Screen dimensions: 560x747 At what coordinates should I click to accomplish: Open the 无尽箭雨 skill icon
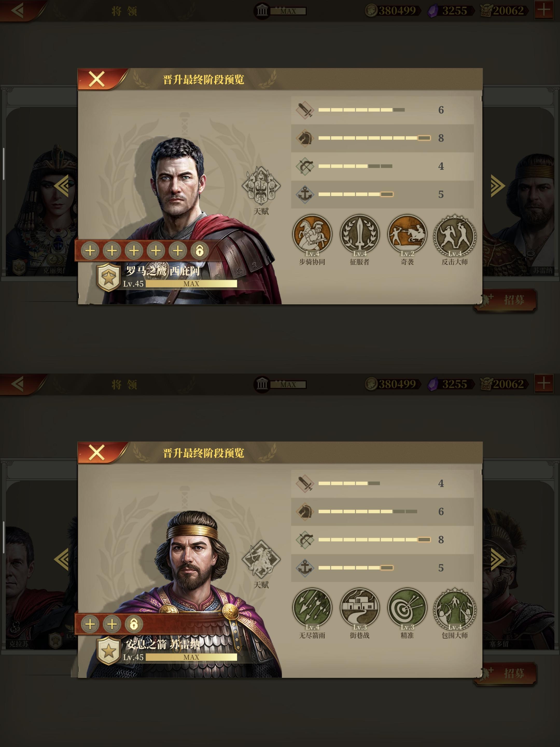coord(312,607)
